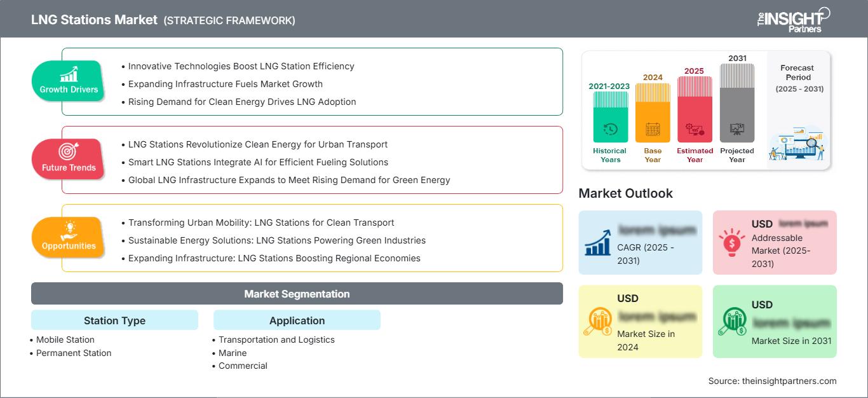The height and width of the screenshot is (398, 868).
Task: Click 'Expanding Infrastructure: LNG Stations Boosting' bullet
Action: 275,258
